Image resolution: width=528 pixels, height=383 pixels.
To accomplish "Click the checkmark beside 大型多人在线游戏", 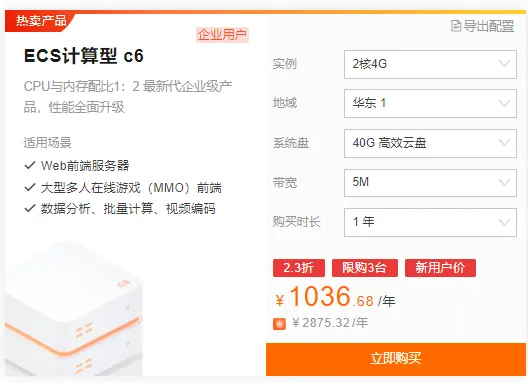I will coord(30,187).
